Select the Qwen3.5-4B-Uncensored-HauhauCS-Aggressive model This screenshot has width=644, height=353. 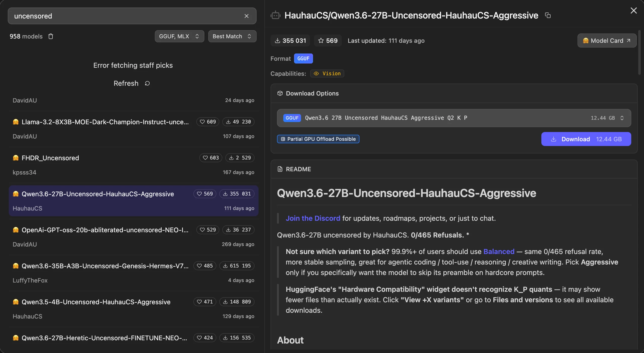[133, 309]
